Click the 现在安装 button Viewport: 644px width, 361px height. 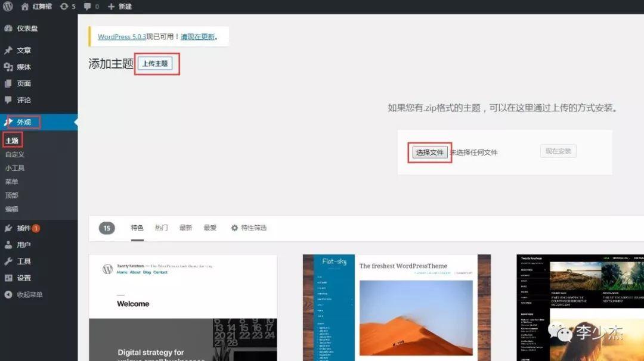pos(558,151)
